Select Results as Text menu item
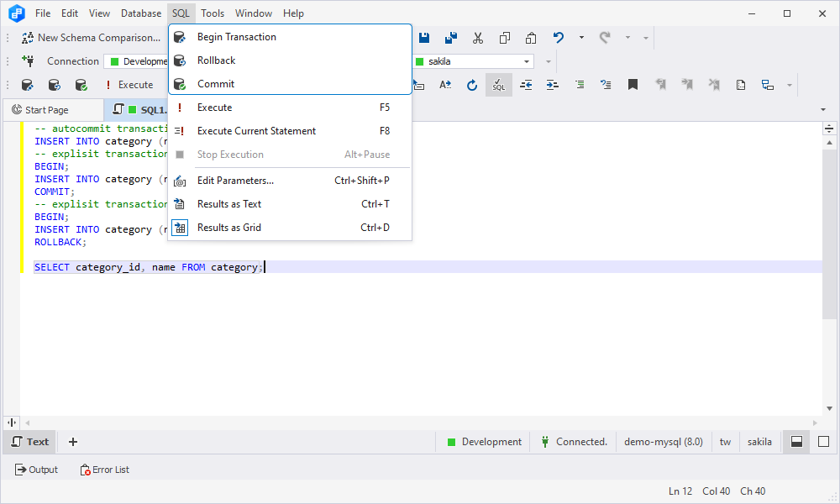The image size is (840, 504). click(x=290, y=204)
